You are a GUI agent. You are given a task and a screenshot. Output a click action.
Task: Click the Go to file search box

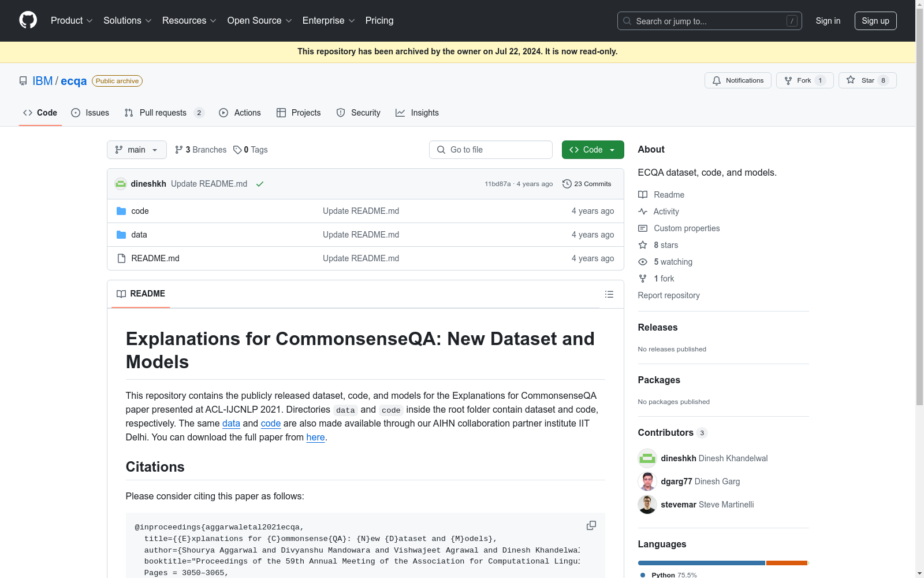pyautogui.click(x=491, y=150)
